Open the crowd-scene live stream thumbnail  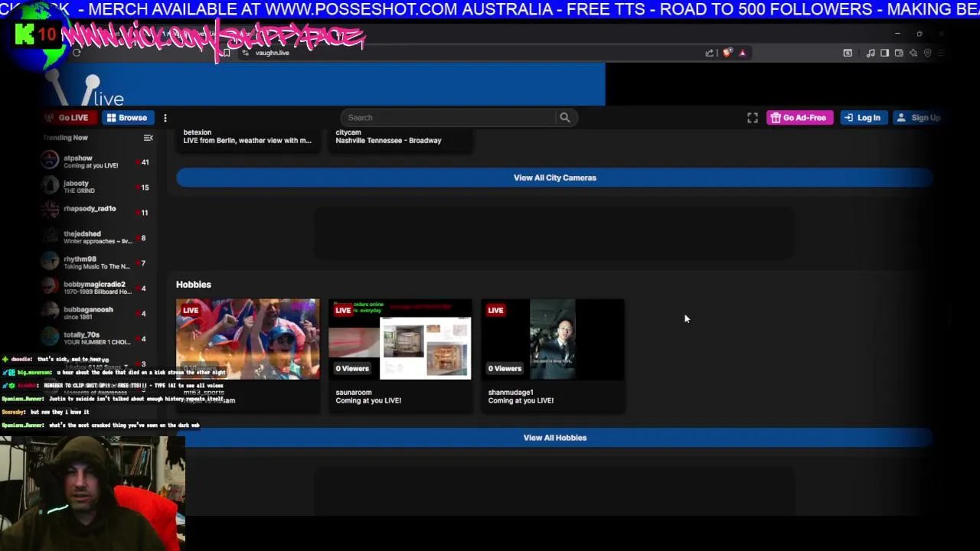point(248,339)
